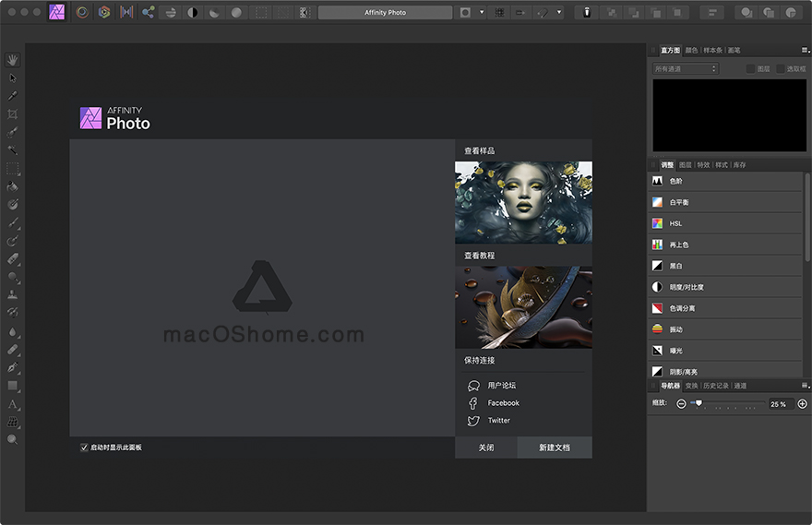Screen dimensions: 812x525
Task: Select the Rectangular Marquee tool
Action: [x=12, y=168]
